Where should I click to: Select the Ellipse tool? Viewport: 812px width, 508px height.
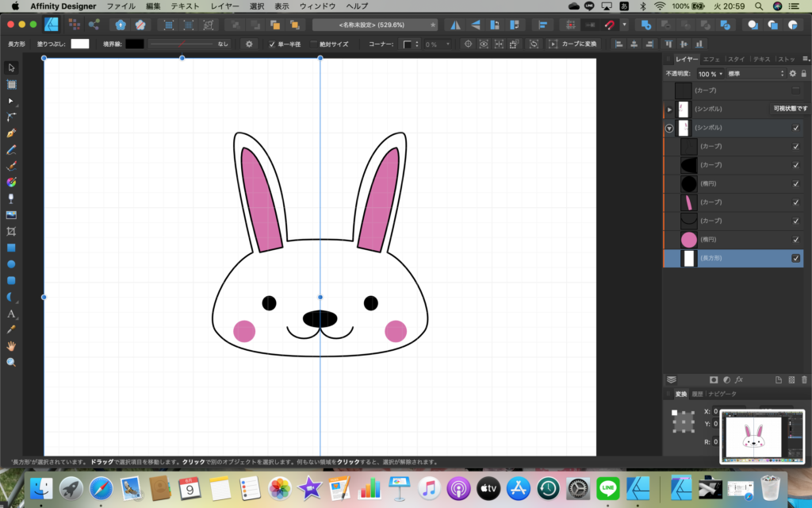point(11,266)
